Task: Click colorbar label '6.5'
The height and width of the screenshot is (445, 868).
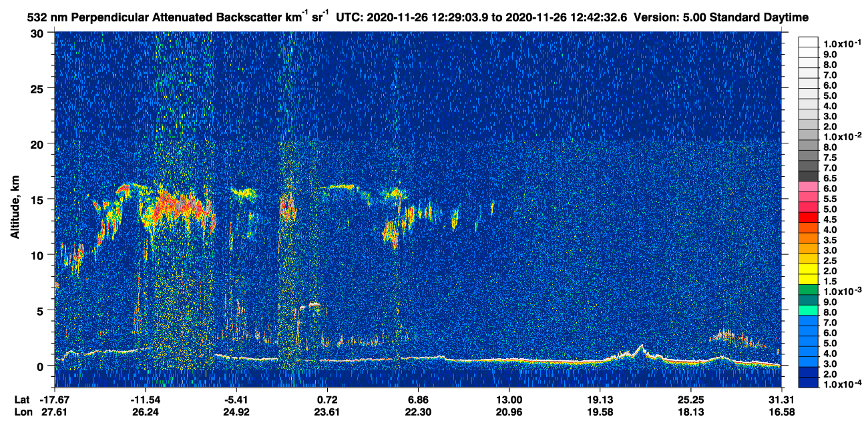Action: tap(831, 177)
